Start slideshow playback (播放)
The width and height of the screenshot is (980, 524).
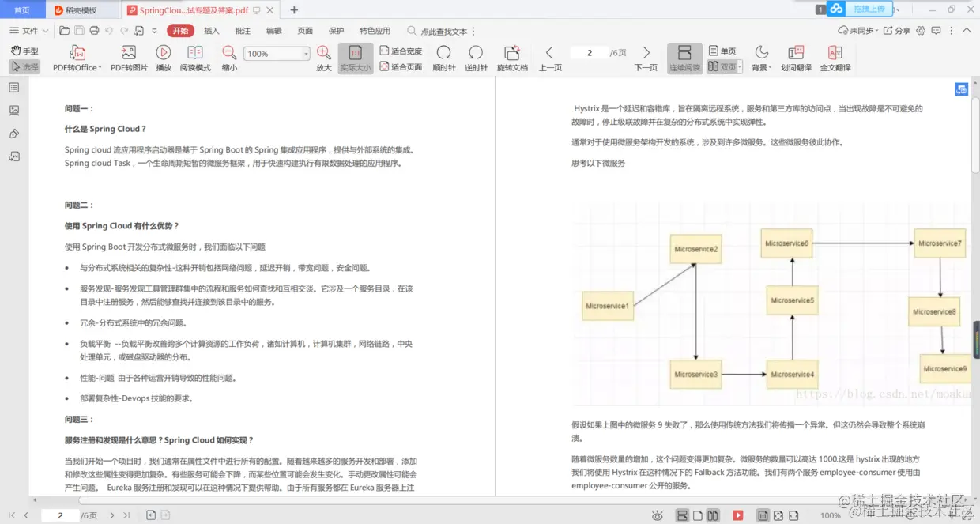tap(164, 58)
